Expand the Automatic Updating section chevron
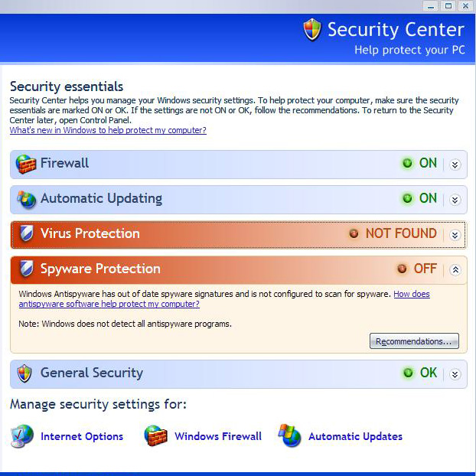476x476 pixels. click(455, 200)
